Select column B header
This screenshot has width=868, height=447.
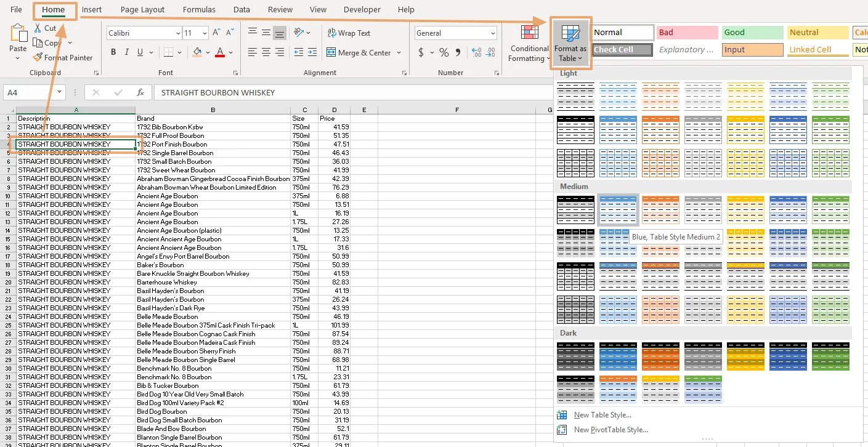213,110
